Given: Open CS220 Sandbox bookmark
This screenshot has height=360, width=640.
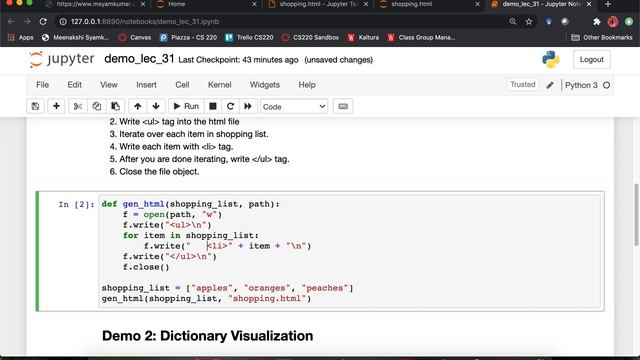Looking at the screenshot, I should pos(311,38).
